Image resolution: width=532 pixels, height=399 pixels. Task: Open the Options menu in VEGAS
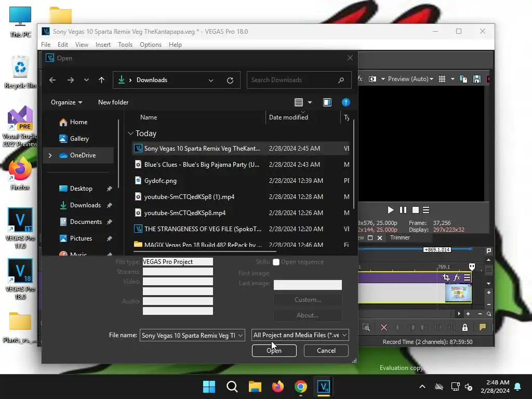pyautogui.click(x=151, y=45)
